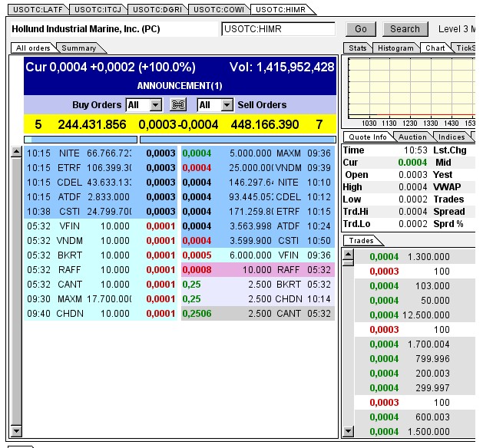Click the Go button
This screenshot has width=483, height=448.
click(x=361, y=29)
